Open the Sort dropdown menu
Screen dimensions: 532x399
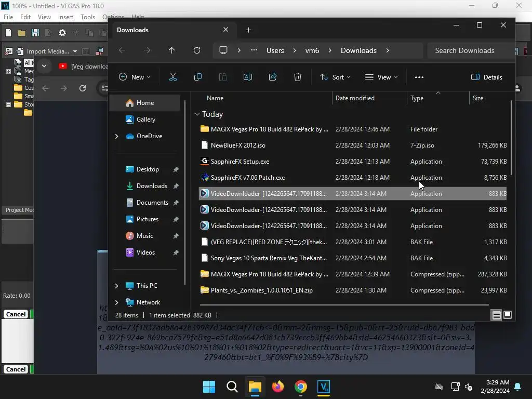335,77
